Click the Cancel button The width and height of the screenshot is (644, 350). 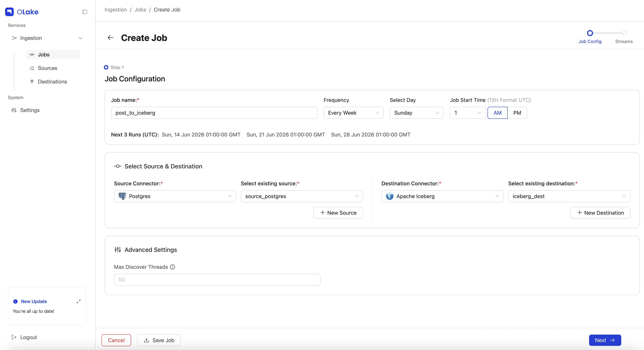coord(116,340)
